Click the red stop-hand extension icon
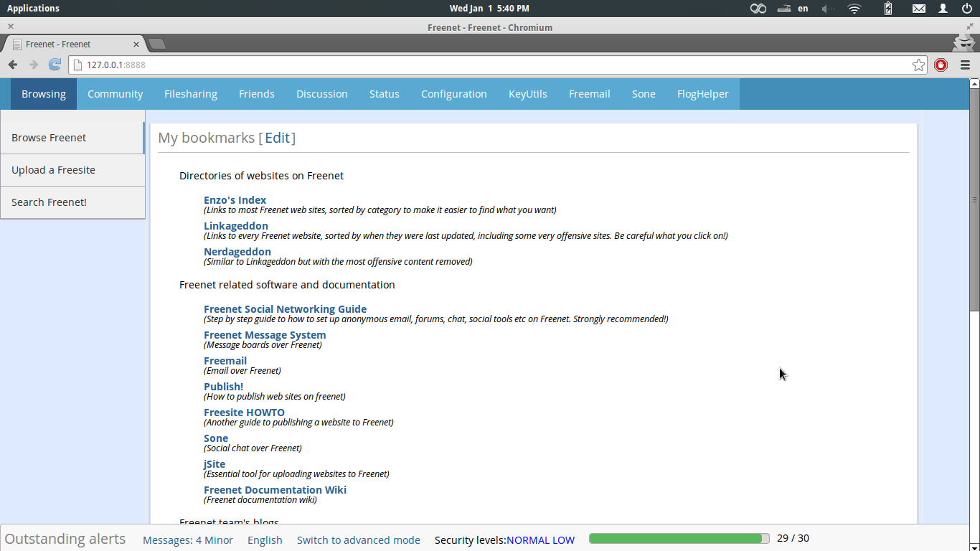 tap(941, 65)
